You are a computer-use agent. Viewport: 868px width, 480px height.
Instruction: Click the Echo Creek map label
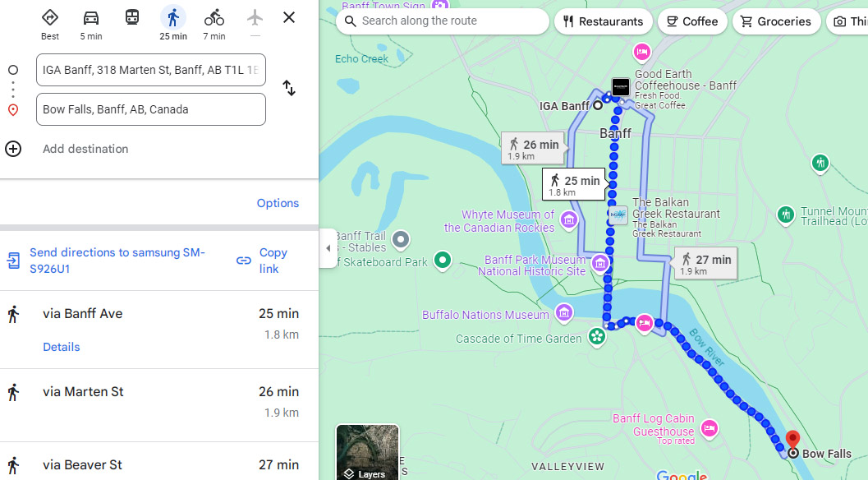pyautogui.click(x=361, y=58)
